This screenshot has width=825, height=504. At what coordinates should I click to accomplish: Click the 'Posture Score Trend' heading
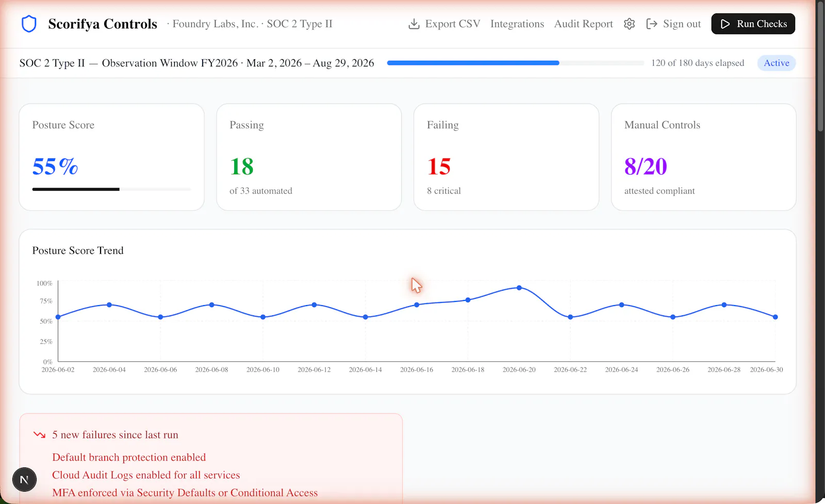(78, 250)
